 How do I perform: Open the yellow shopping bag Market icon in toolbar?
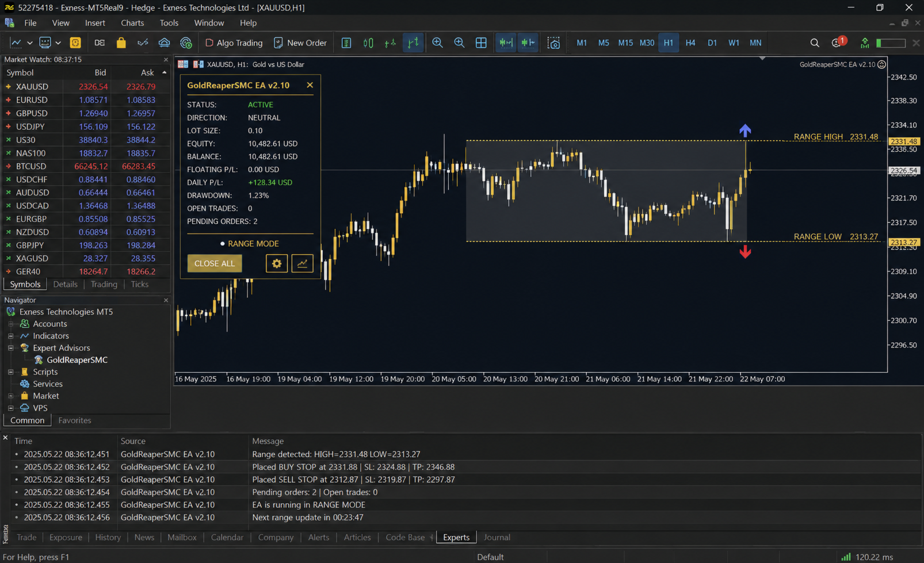click(x=121, y=43)
